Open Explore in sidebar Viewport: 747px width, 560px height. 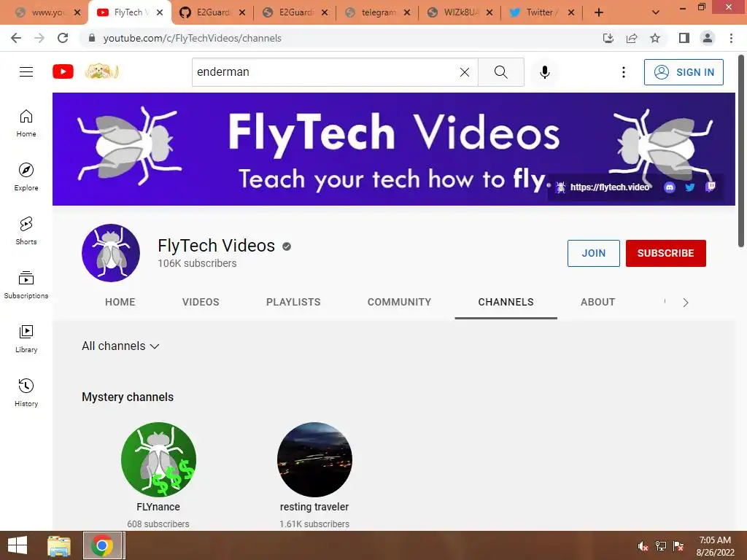(x=26, y=177)
